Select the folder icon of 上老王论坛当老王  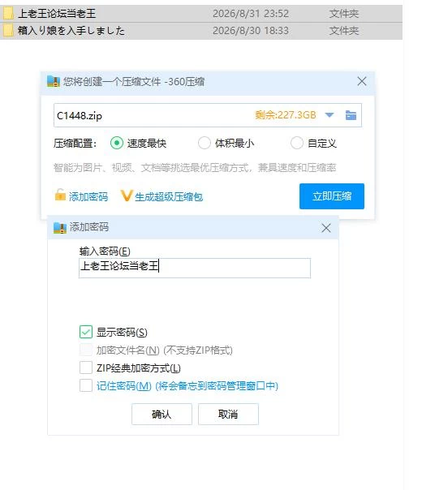8,14
